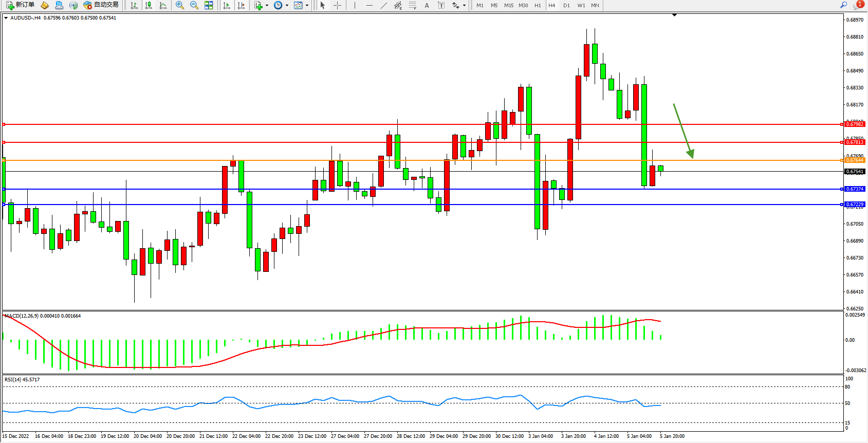868x443 pixels.
Task: Open the indicators list dropdown arrow
Action: pos(267,6)
